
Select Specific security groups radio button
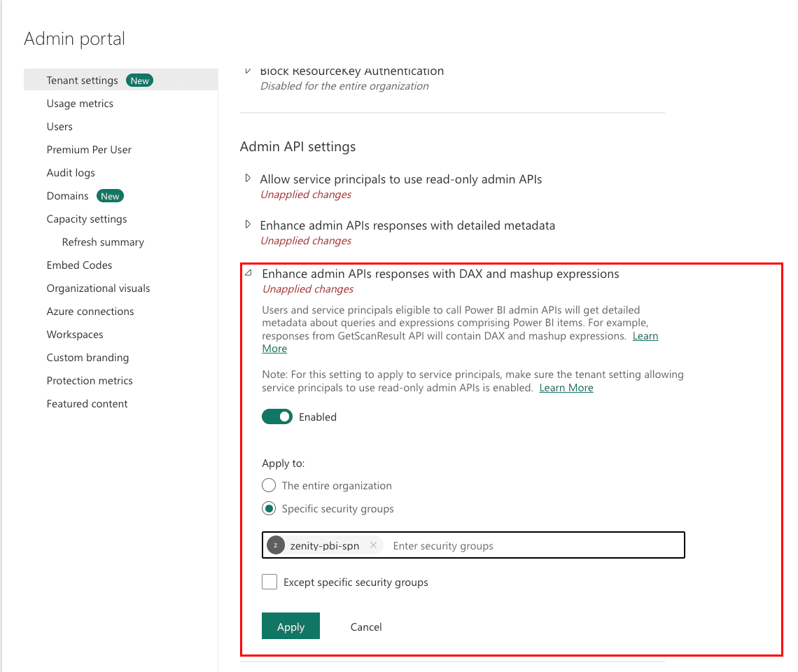(269, 508)
